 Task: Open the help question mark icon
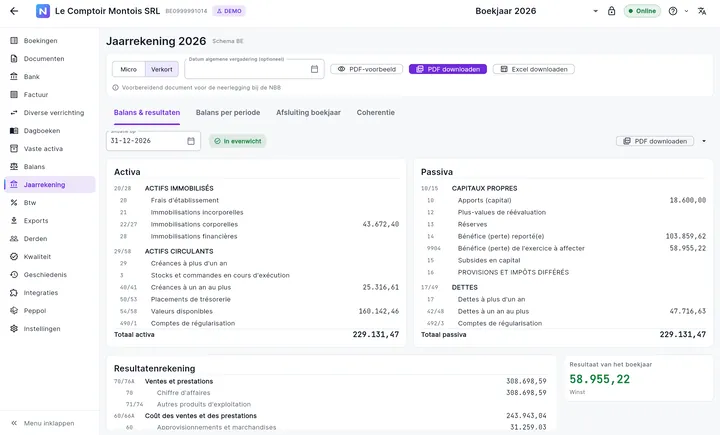tap(673, 11)
